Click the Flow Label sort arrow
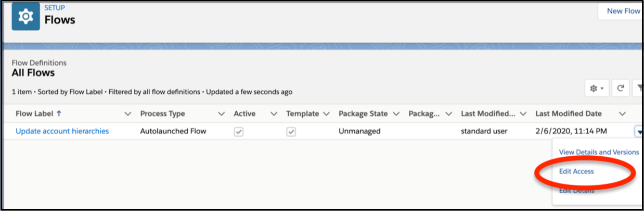The width and height of the screenshot is (644, 211). click(58, 114)
